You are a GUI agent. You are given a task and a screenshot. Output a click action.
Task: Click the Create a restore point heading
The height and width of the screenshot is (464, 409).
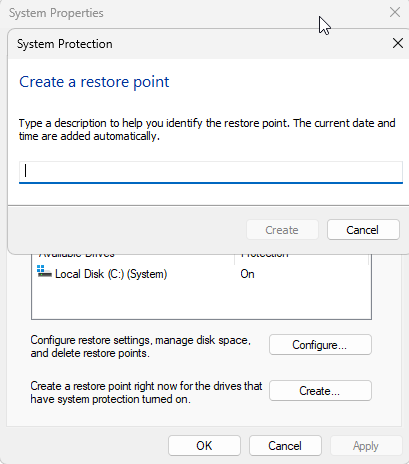(x=94, y=82)
